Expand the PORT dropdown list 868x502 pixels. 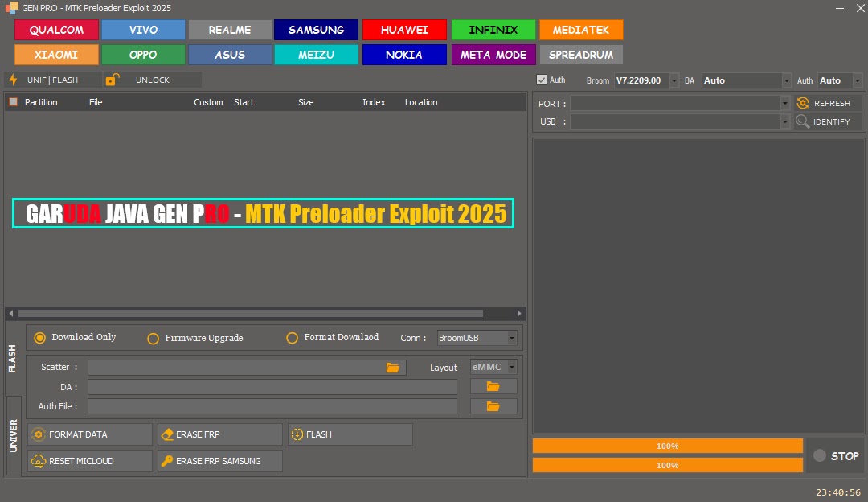[784, 103]
